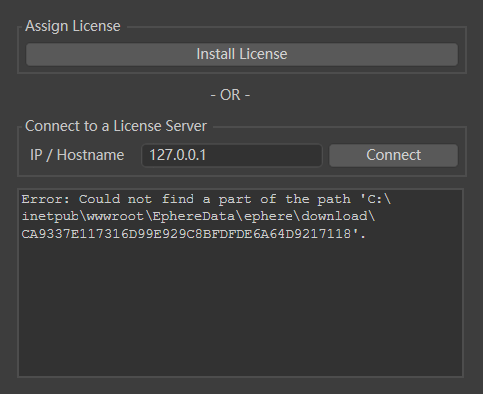Click the Install License button
Viewport: 483px width, 394px height.
click(x=242, y=54)
